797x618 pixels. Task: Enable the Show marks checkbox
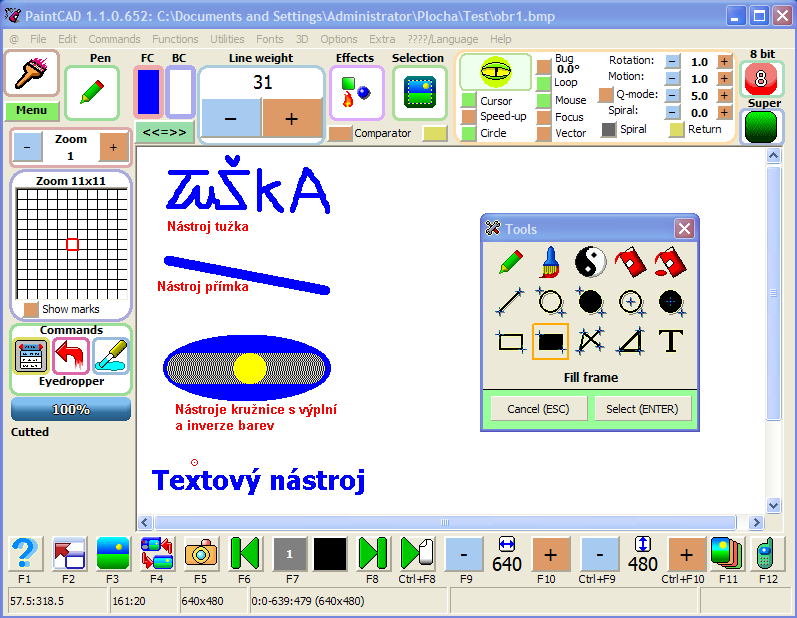(x=31, y=309)
